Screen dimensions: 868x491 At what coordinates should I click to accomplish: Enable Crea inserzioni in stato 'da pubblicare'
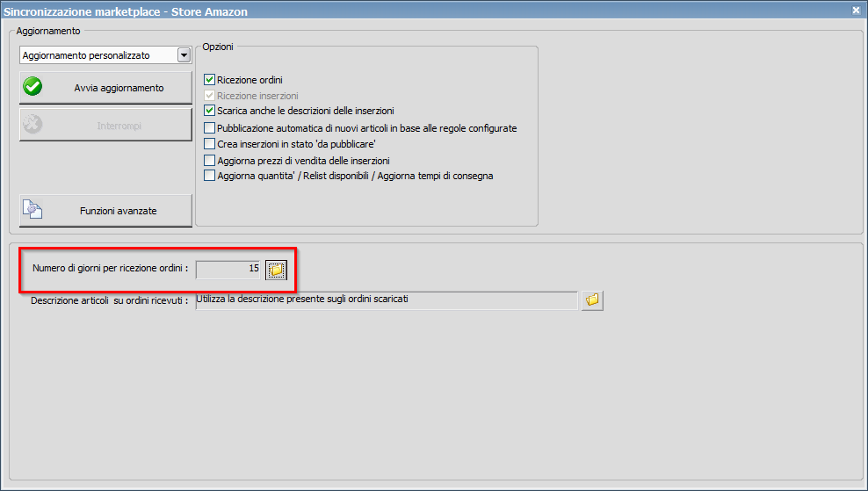coord(209,144)
